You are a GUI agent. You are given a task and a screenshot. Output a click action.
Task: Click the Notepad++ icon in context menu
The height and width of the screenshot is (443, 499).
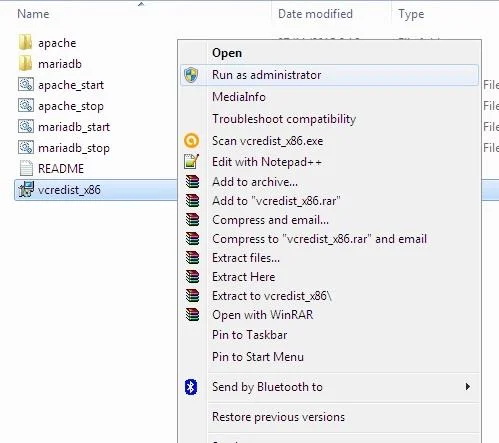click(192, 161)
